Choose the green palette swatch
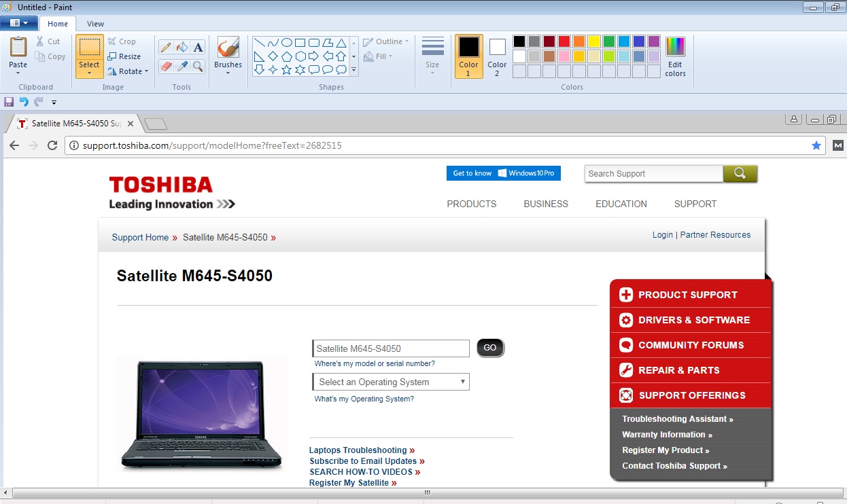The width and height of the screenshot is (847, 504). pos(609,41)
